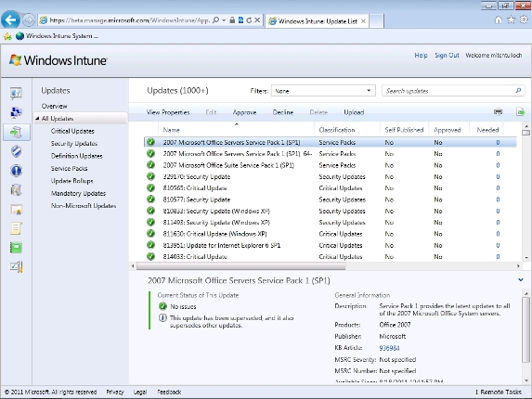The width and height of the screenshot is (532, 399).
Task: Click the browser address bar URL
Action: (x=130, y=20)
